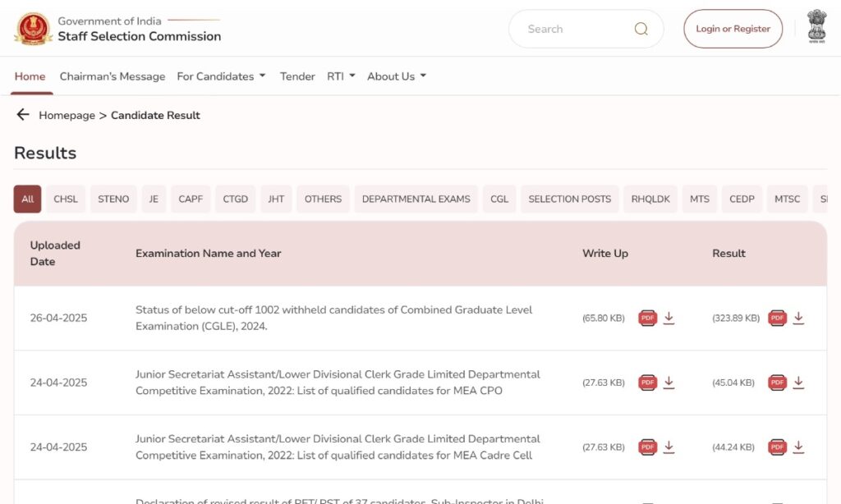Viewport: 841px width, 504px height.
Task: Filter results by CGL
Action: 499,199
